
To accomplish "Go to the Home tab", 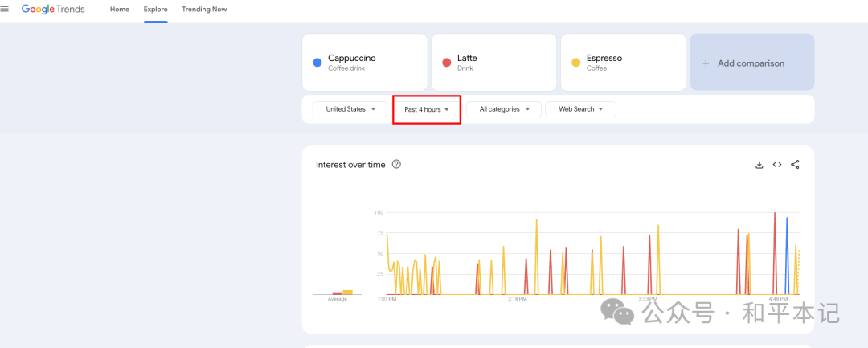I will click(120, 10).
